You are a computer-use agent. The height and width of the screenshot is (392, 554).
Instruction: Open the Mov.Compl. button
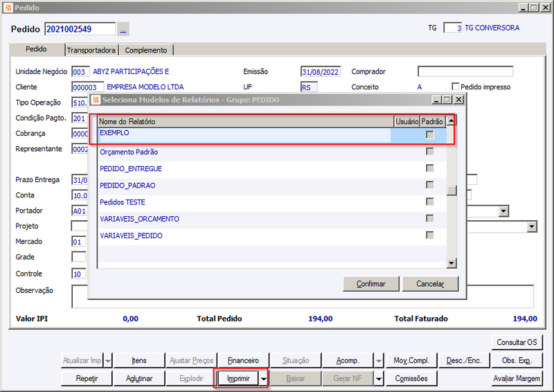click(411, 361)
